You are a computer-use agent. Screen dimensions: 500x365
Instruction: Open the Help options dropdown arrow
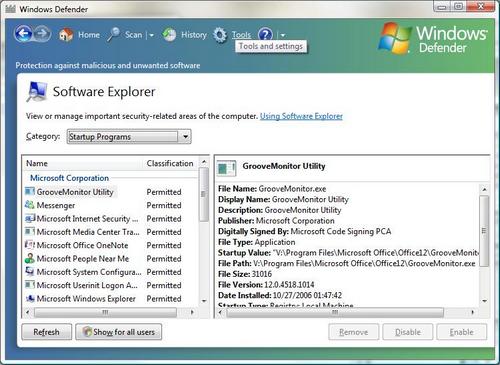[283, 35]
